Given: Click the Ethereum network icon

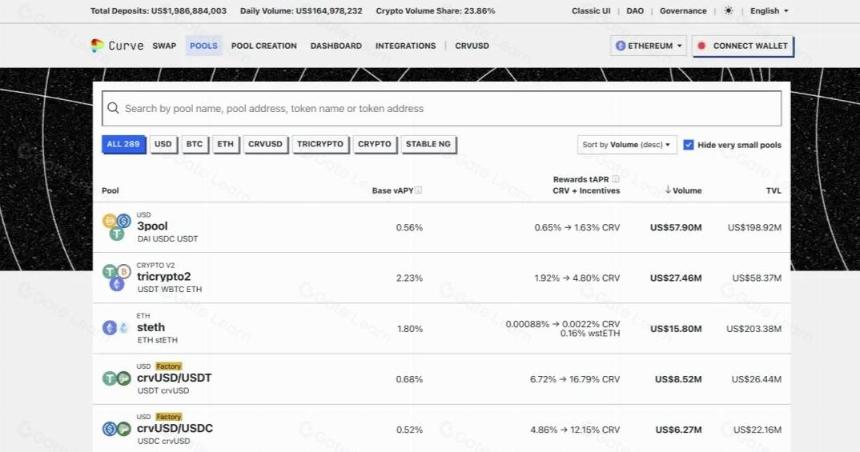Looking at the screenshot, I should (x=621, y=46).
